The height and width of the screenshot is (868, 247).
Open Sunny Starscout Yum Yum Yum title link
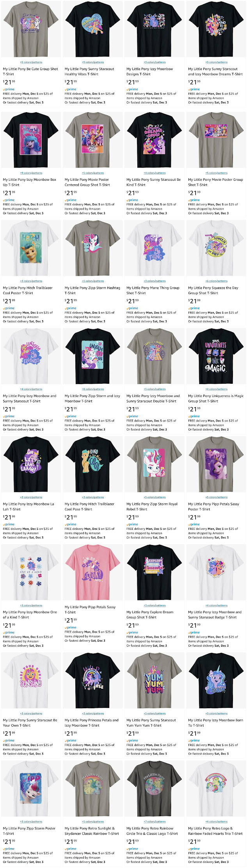tap(151, 723)
